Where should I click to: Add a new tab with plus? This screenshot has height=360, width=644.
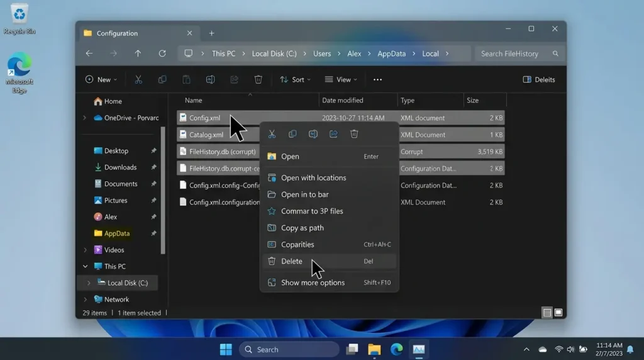coord(211,33)
